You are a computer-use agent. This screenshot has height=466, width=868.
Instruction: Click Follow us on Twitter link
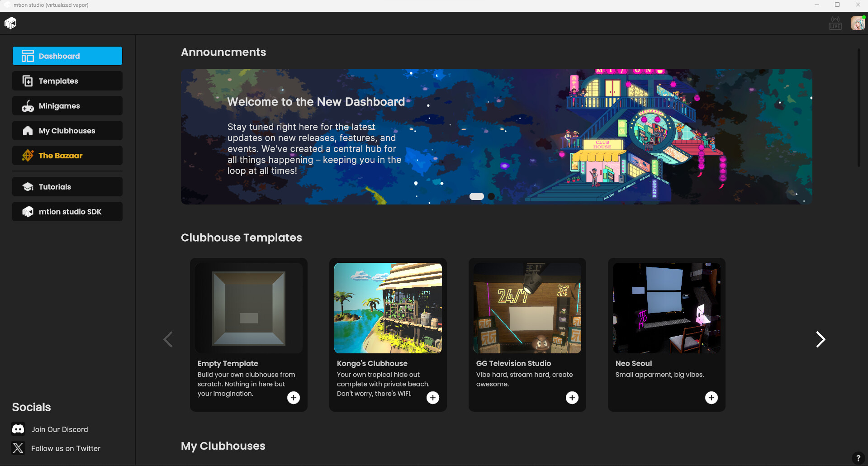click(66, 448)
